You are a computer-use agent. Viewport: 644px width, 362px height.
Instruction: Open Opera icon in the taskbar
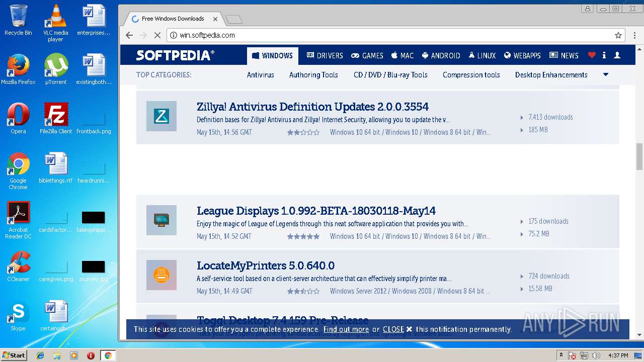pyautogui.click(x=91, y=355)
